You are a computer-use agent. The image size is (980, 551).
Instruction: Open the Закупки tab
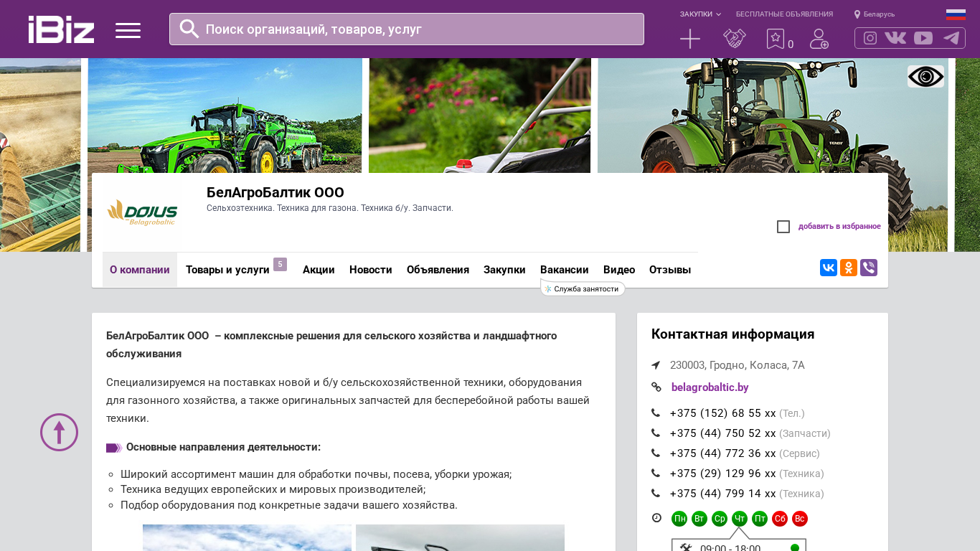(504, 270)
